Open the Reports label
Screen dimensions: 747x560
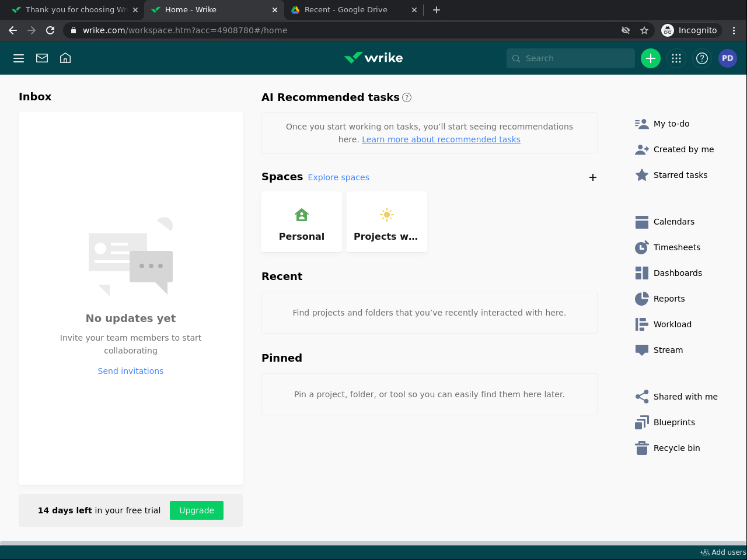click(669, 299)
